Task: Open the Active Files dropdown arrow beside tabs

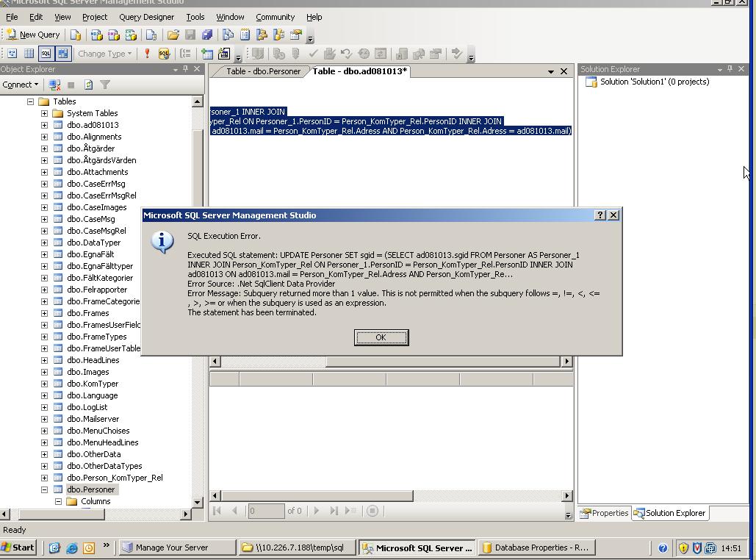Action: (550, 71)
